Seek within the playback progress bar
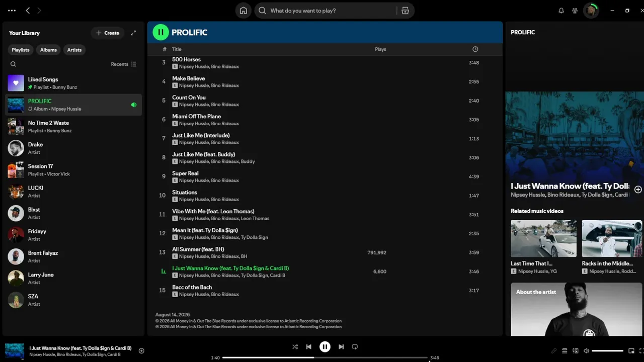Viewport: 644px width, 362px height. pos(325,357)
